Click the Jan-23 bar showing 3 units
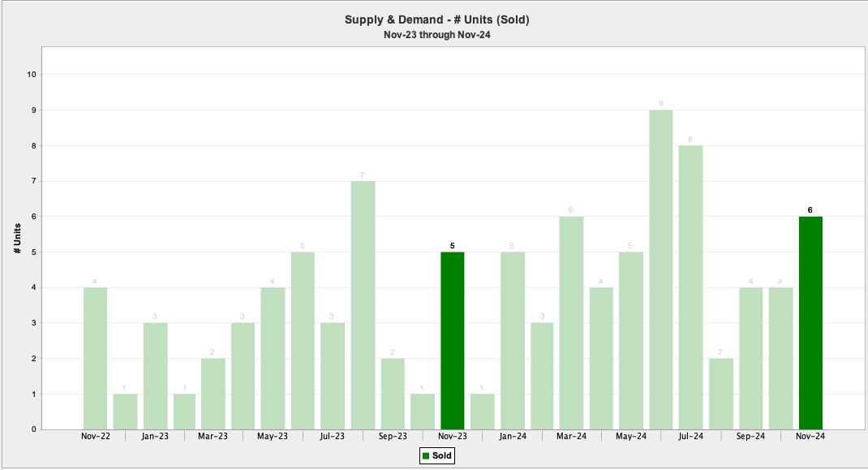The image size is (868, 470). [155, 376]
